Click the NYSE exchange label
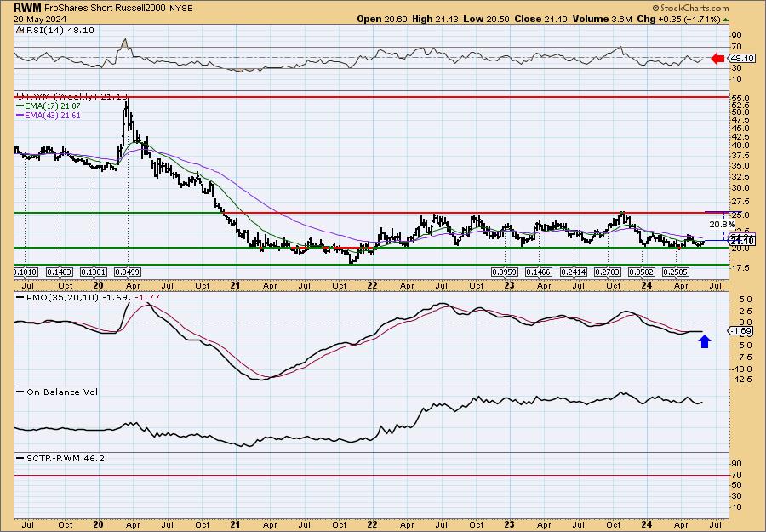The height and width of the screenshot is (532, 766). tap(180, 9)
